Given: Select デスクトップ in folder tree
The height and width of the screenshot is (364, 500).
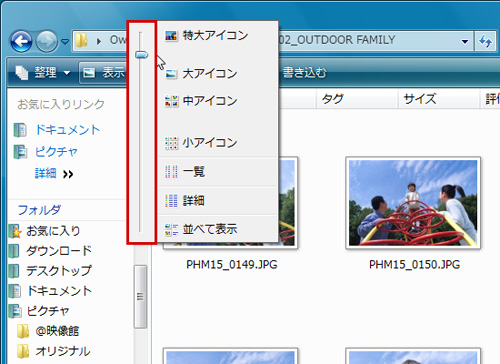Looking at the screenshot, I should point(59,271).
